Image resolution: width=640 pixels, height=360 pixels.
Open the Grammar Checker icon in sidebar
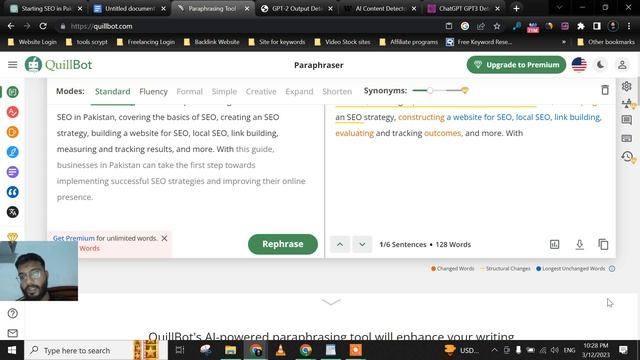[13, 112]
